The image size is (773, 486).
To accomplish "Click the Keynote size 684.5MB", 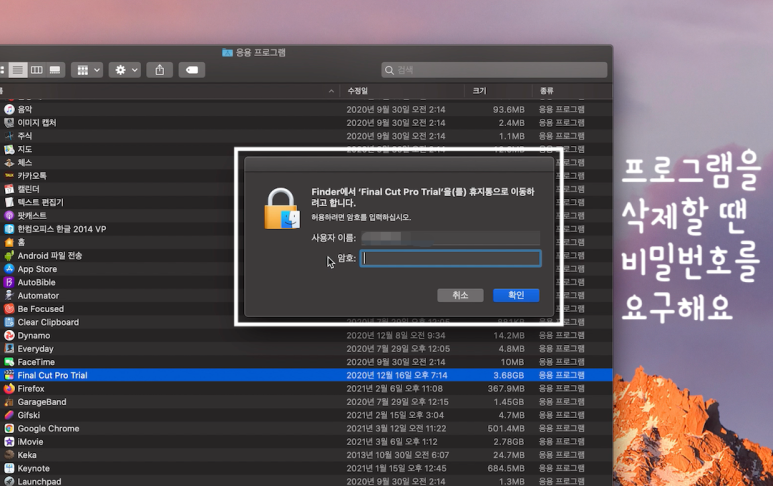I will pyautogui.click(x=506, y=469).
